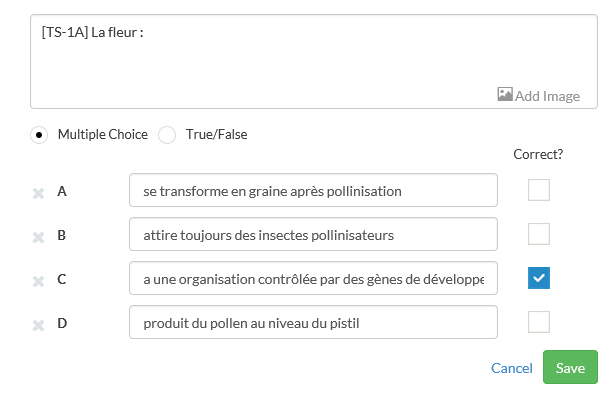611x396 pixels.
Task: Edit answer C text about gènes de développement
Action: click(x=313, y=278)
